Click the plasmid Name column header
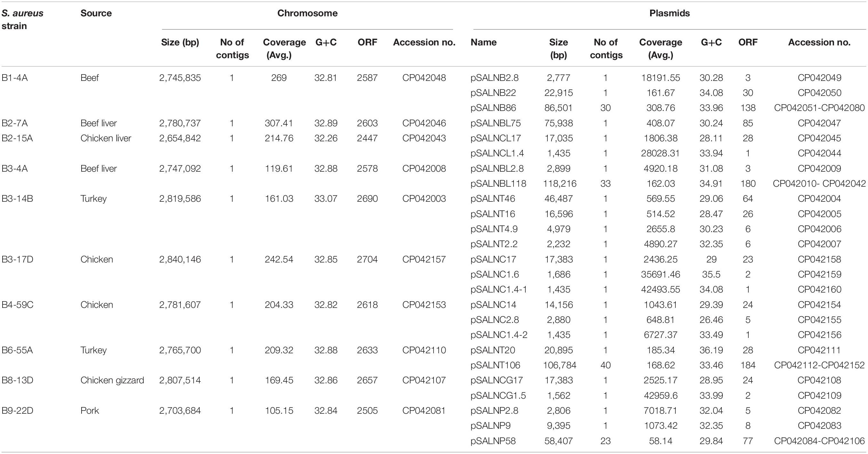 coord(483,43)
